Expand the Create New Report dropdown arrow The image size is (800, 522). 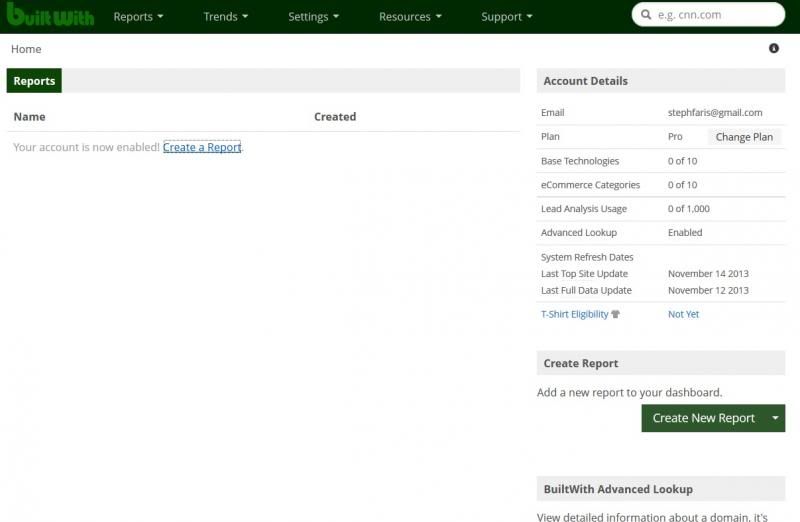[x=776, y=418]
